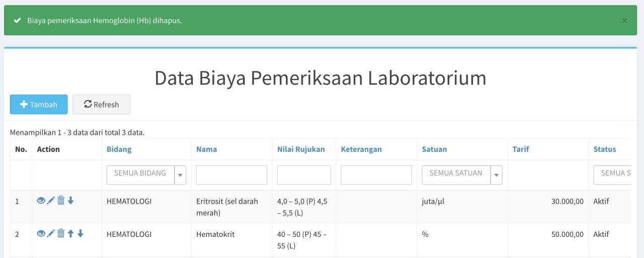Sort table by Status column
Image resolution: width=644 pixels, height=258 pixels.
[605, 149]
